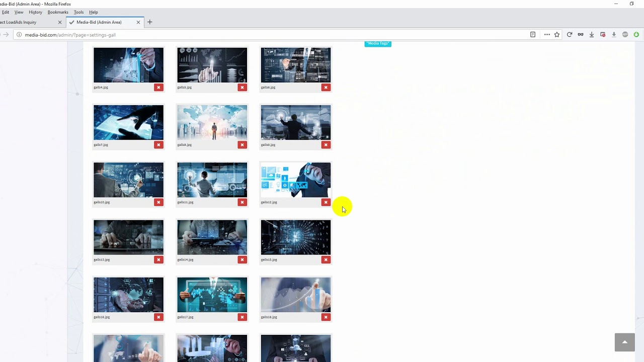Image resolution: width=644 pixels, height=362 pixels.
Task: Open galls17.jpg thumbnail
Action: tap(212, 295)
